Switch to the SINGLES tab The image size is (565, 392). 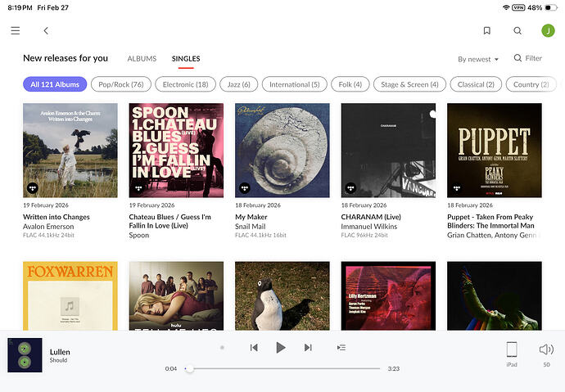pyautogui.click(x=186, y=59)
